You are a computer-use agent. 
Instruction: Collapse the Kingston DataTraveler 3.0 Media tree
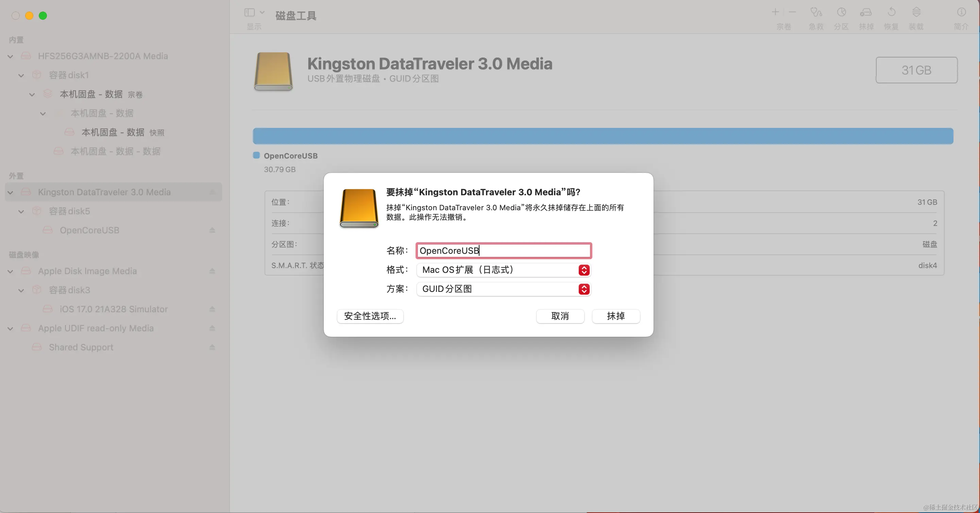pos(10,192)
